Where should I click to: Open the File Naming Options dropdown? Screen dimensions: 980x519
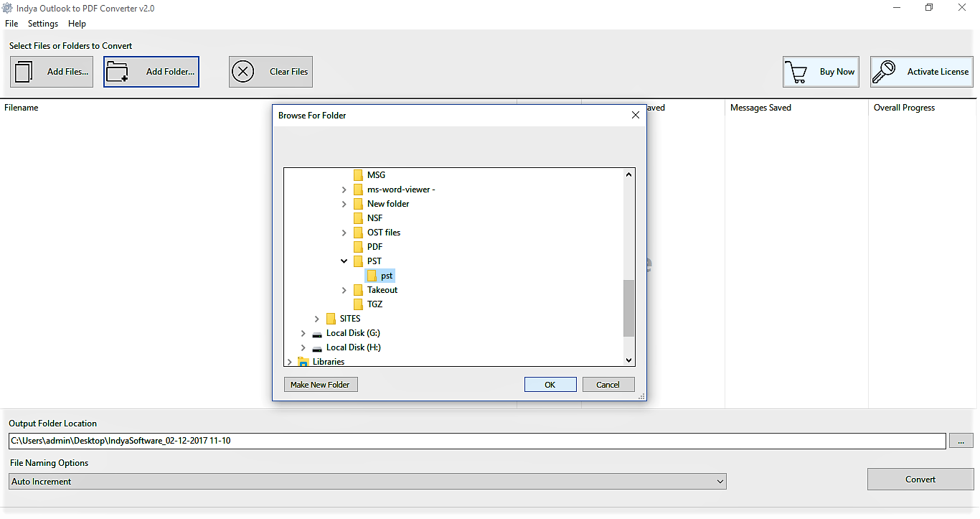(x=367, y=482)
